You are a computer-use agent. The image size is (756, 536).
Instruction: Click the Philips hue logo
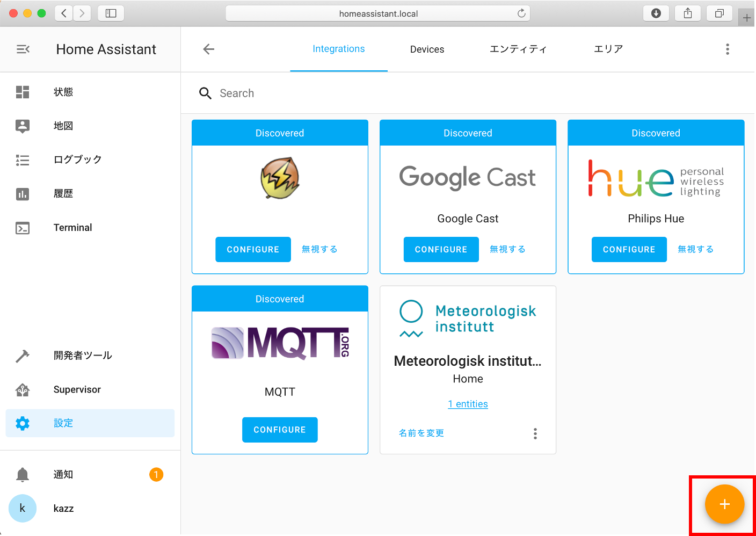tap(656, 179)
